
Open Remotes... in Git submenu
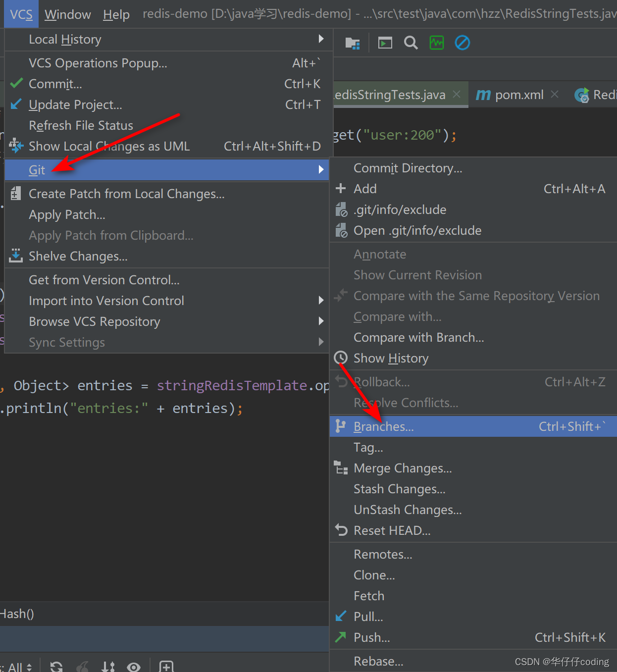(473, 554)
